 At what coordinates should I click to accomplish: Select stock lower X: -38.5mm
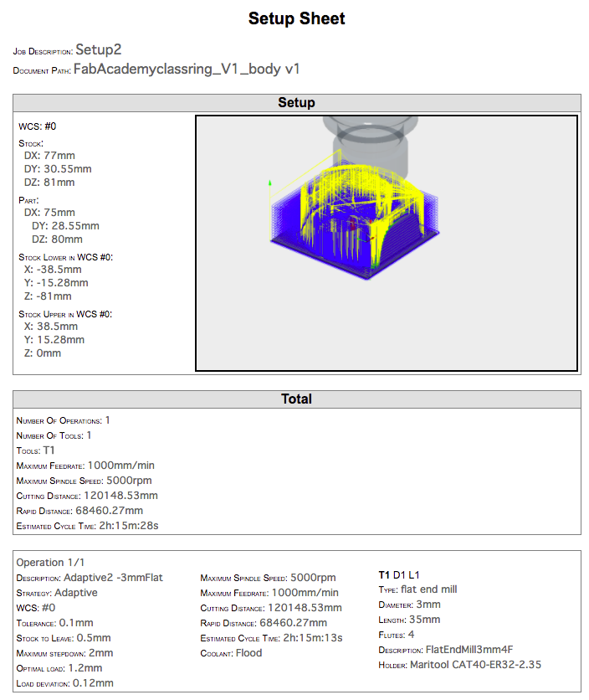pos(53,269)
